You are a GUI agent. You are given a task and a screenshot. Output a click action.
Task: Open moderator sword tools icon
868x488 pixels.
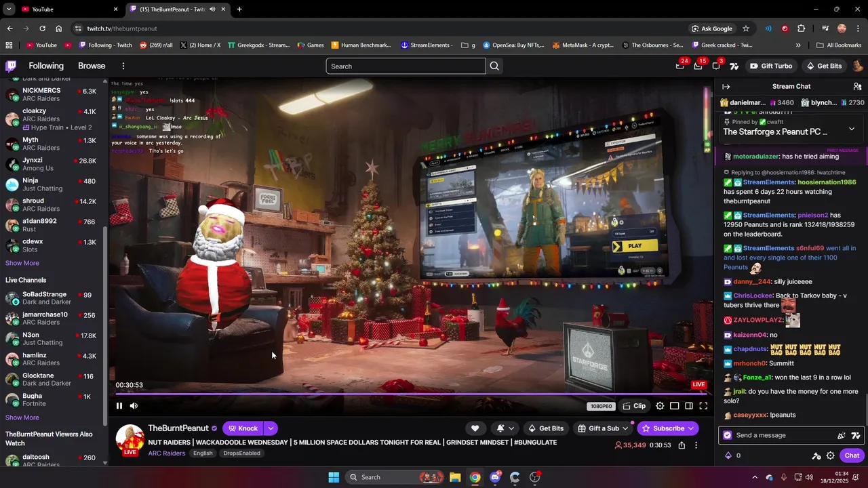[x=816, y=455]
